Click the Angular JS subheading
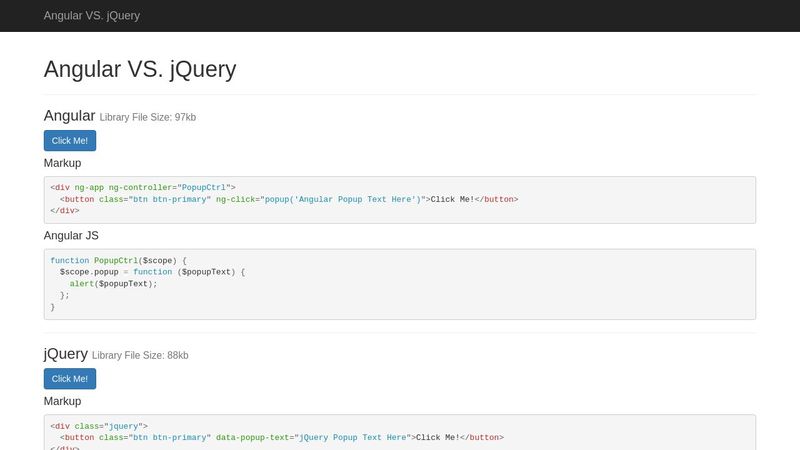 pos(71,236)
